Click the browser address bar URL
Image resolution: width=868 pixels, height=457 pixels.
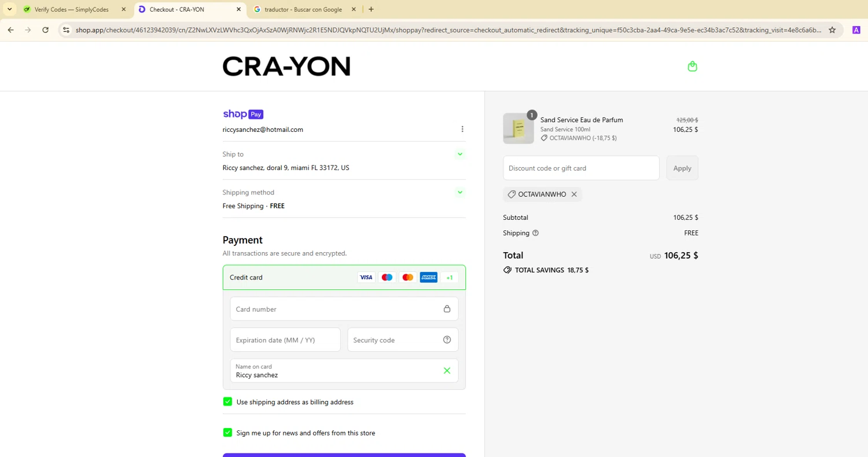click(448, 30)
